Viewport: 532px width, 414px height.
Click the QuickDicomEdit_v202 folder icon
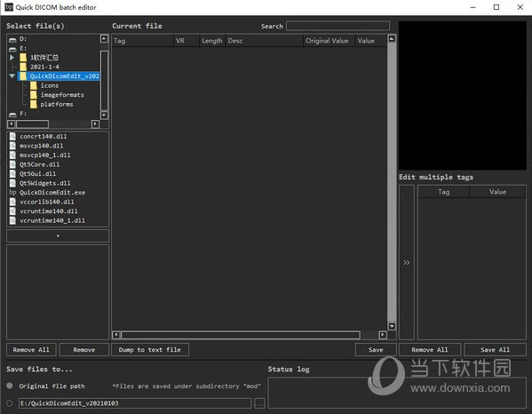[x=23, y=76]
